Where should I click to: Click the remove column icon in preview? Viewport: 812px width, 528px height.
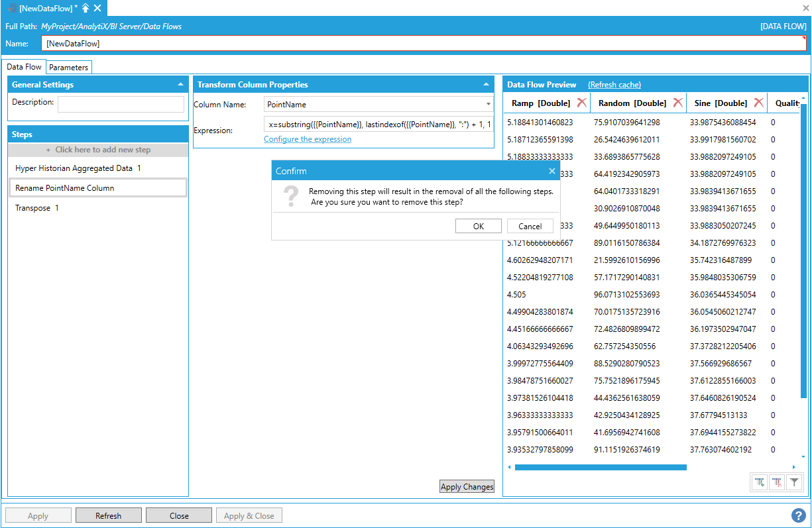777,482
